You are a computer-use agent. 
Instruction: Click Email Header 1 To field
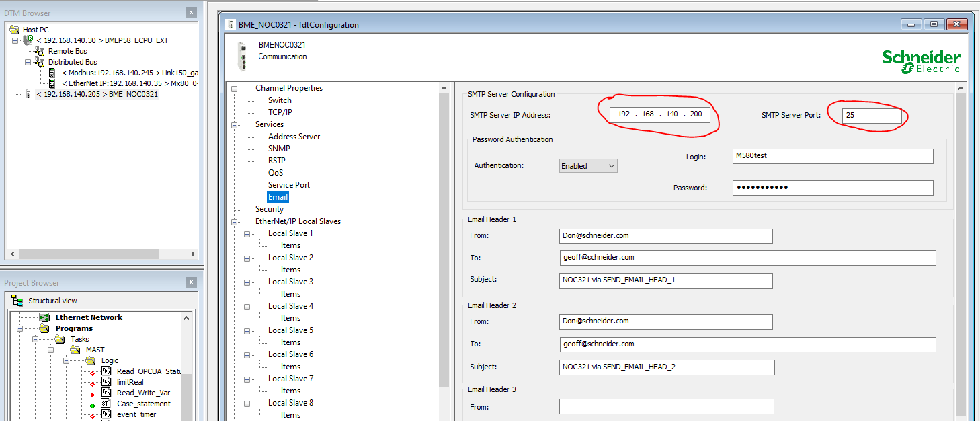(x=747, y=258)
